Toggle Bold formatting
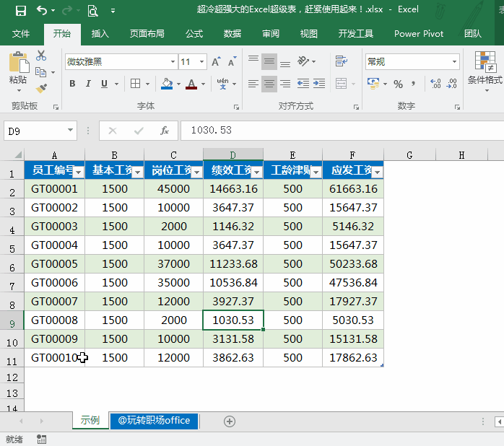Image resolution: width=504 pixels, height=446 pixels. [72, 84]
